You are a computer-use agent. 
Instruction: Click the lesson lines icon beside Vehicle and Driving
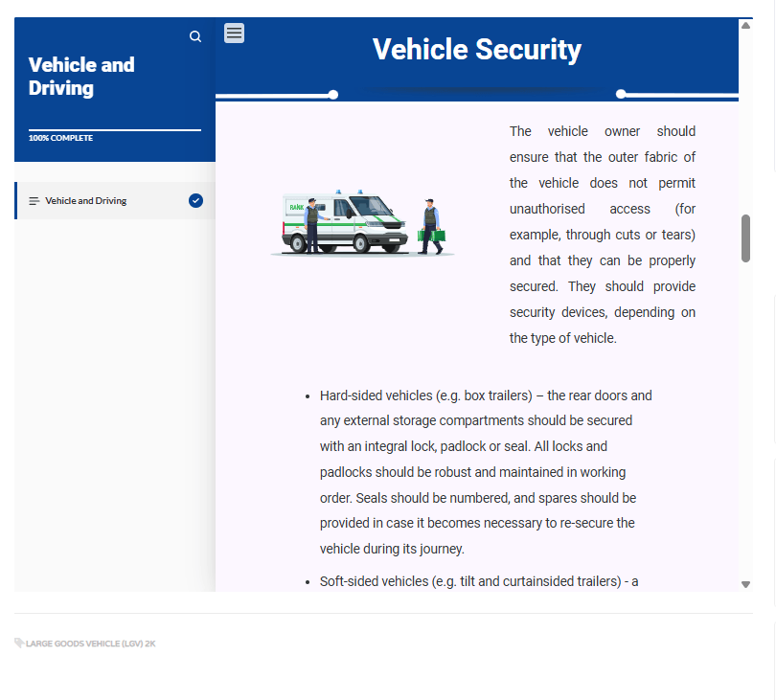[34, 201]
